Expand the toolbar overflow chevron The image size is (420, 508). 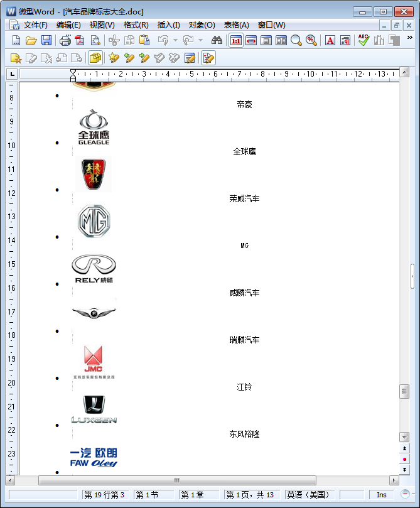409,38
